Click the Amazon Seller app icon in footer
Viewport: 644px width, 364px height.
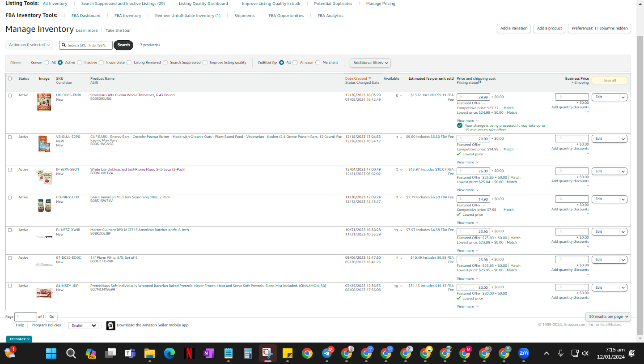(110, 325)
